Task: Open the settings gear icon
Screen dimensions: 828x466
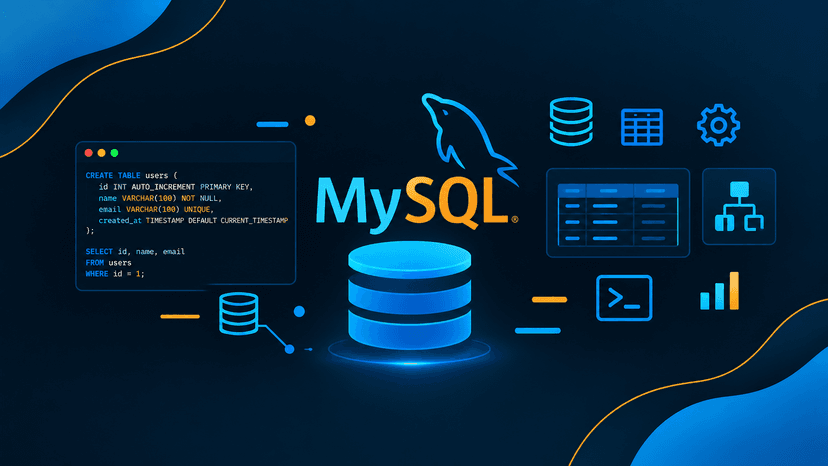Action: [718, 125]
